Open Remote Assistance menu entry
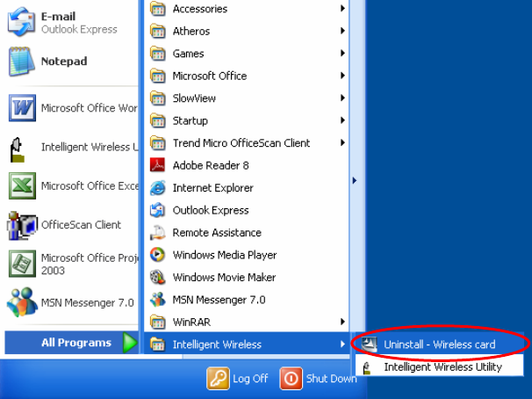The width and height of the screenshot is (532, 399). tap(247, 233)
